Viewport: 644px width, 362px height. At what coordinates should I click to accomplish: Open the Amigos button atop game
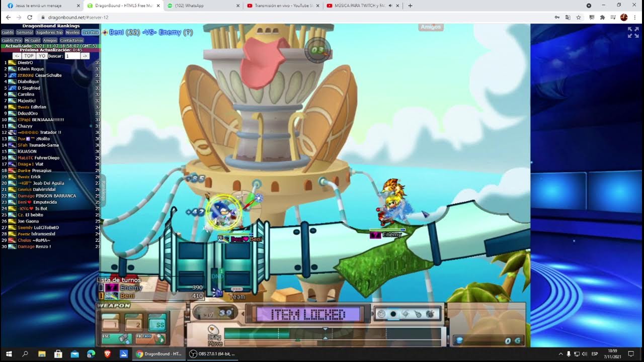[x=431, y=27]
